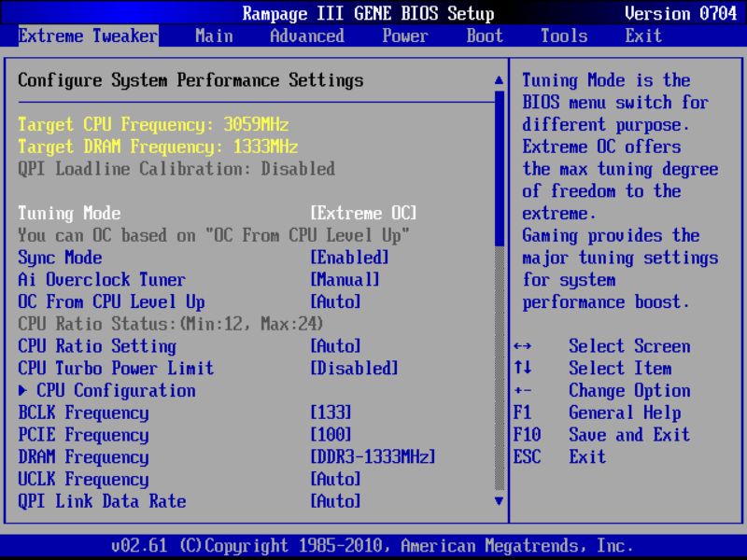Click the lower scrollbar track area
The height and width of the screenshot is (560, 747).
(500, 368)
